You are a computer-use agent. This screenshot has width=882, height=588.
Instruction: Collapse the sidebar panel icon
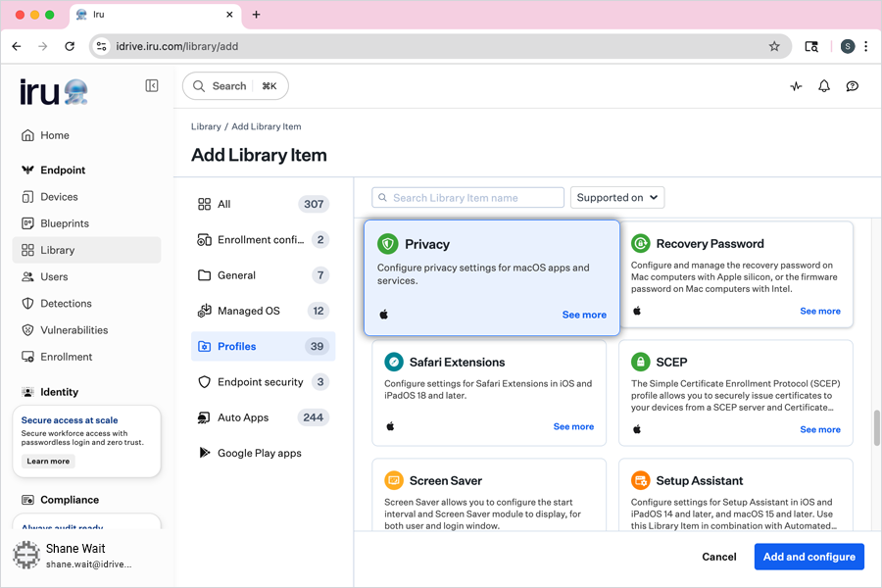click(152, 86)
